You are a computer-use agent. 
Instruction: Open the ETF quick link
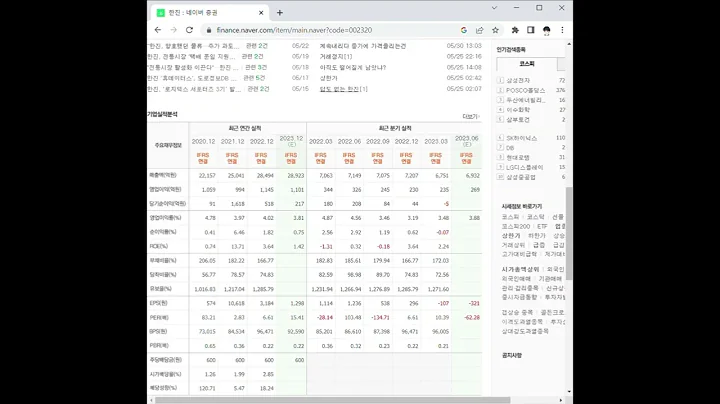point(542,226)
